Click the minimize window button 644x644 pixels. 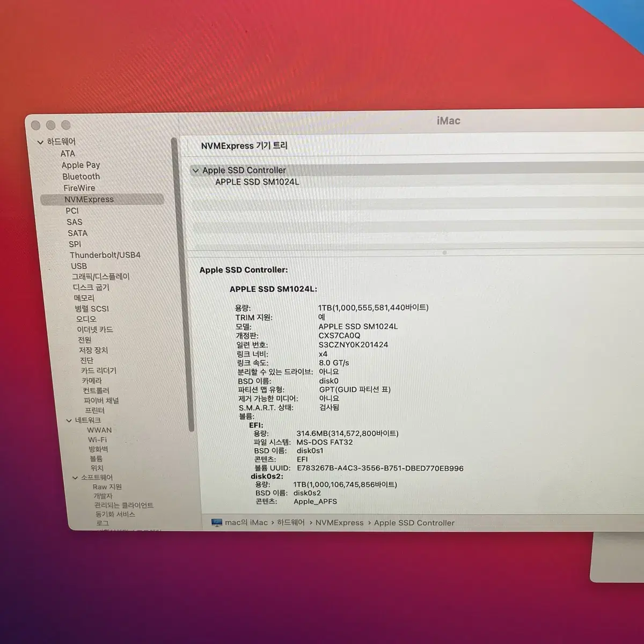point(51,126)
